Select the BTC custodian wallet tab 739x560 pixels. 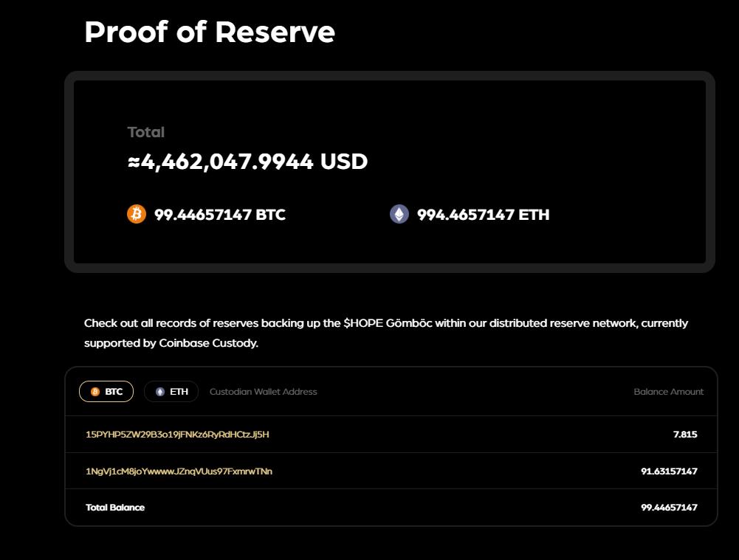pos(106,392)
